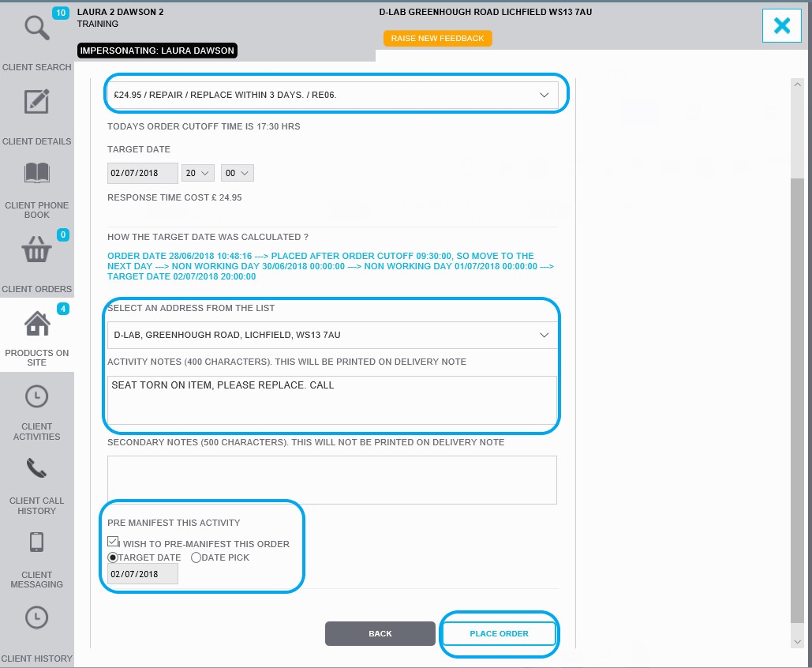Viewport: 812px width, 668px height.
Task: Click the 'Laura 2 Dawson 2' client name
Action: click(120, 12)
